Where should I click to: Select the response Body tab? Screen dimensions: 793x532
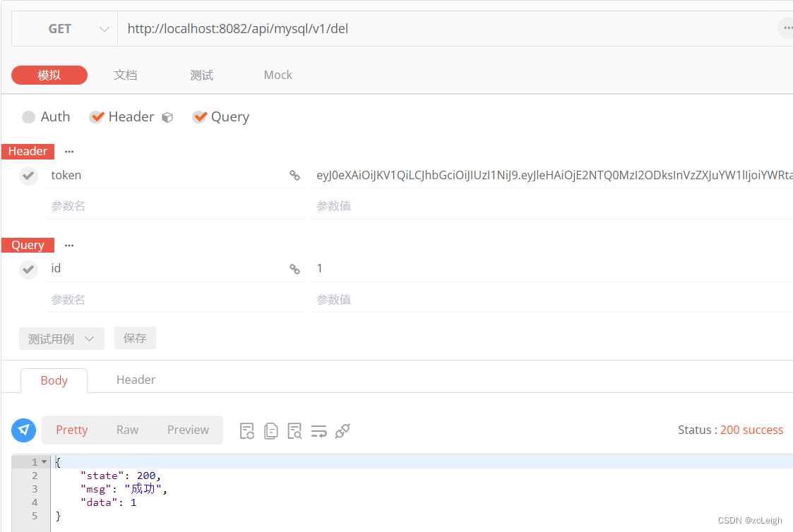[x=54, y=380]
